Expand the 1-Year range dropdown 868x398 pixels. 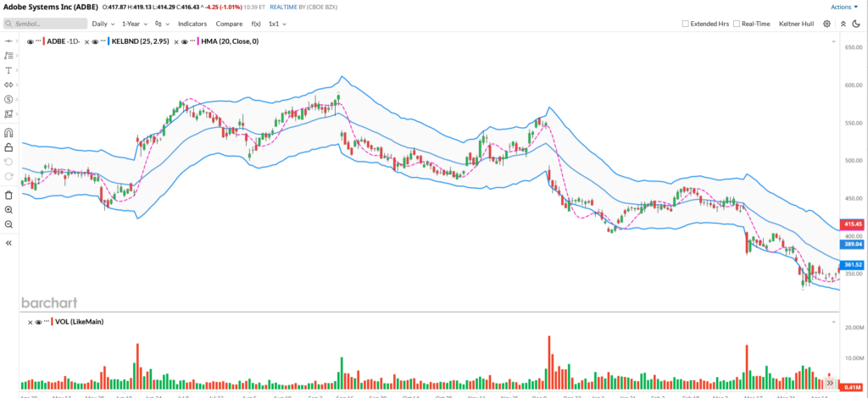134,24
